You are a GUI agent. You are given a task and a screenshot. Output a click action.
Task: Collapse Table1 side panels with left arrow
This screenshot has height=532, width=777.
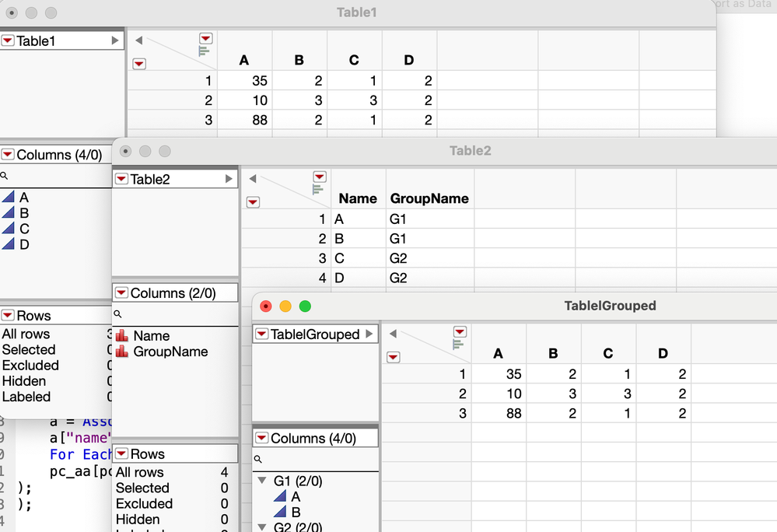(138, 40)
